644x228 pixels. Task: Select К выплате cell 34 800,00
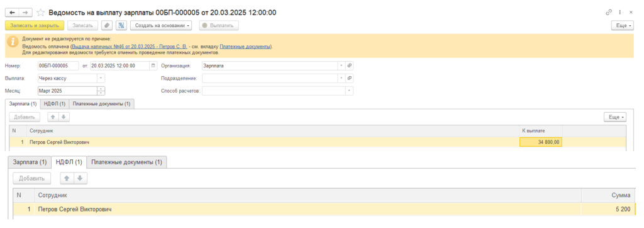[541, 142]
